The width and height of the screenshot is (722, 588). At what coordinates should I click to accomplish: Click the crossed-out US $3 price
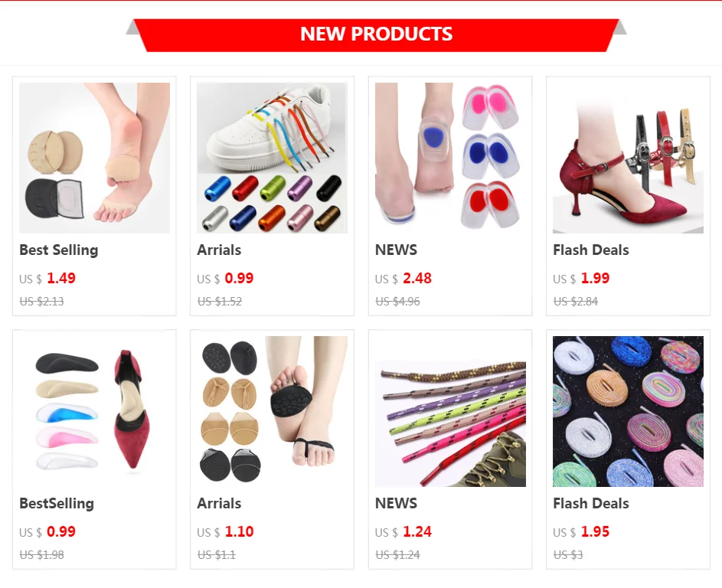[x=568, y=555]
